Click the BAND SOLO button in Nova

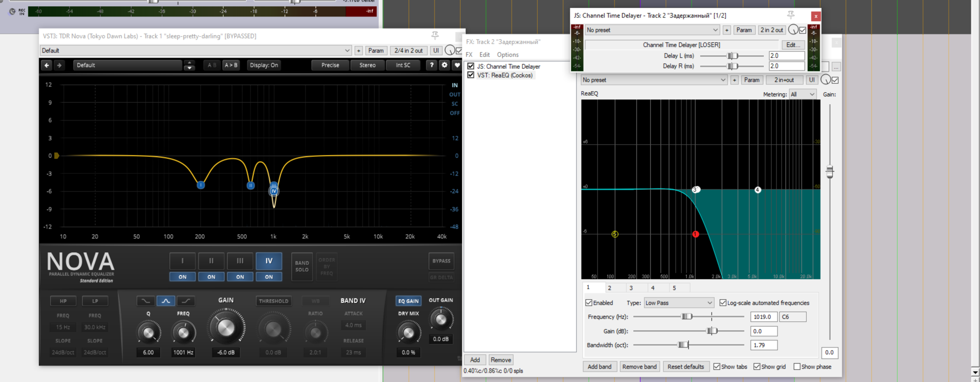[302, 266]
